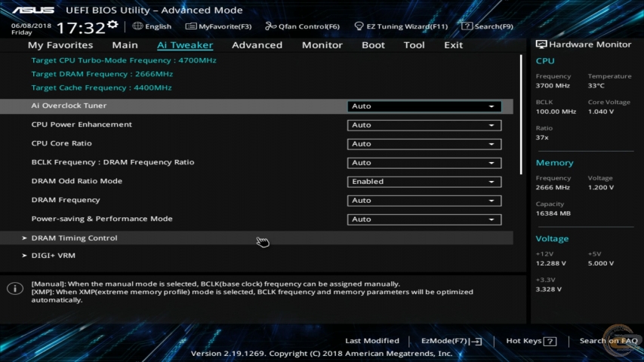The image size is (644, 362).
Task: Click the Ai Overclock Tuner label
Action: tap(69, 106)
